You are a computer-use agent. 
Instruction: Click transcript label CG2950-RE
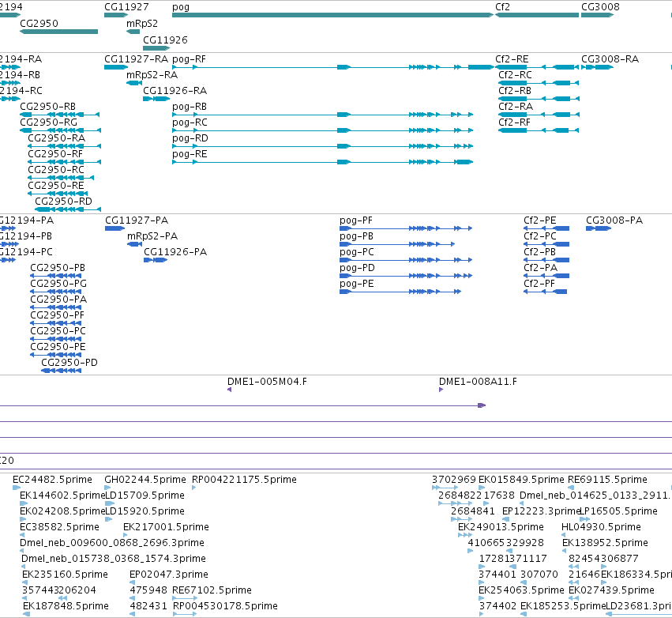click(56, 186)
